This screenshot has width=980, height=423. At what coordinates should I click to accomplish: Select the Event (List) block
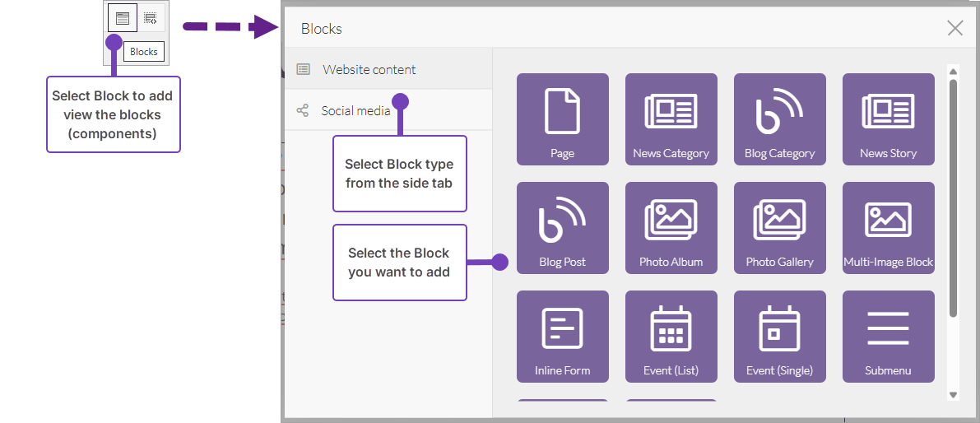tap(671, 336)
